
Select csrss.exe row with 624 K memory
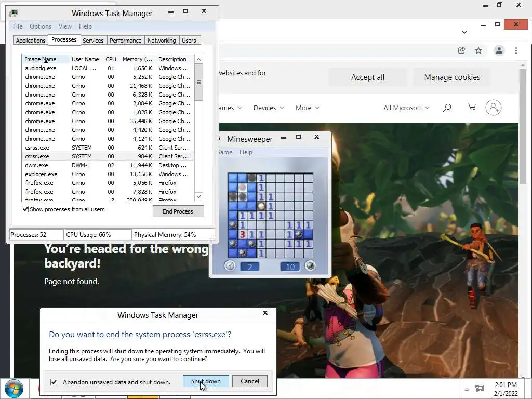108,148
